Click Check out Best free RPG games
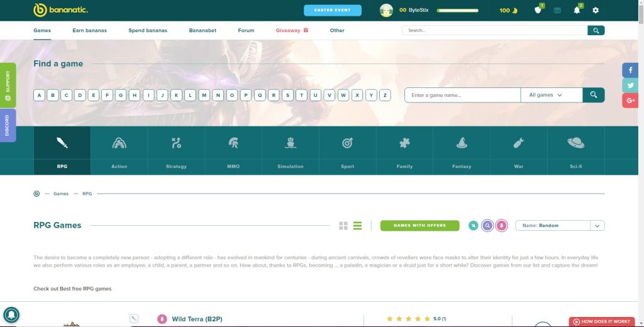This screenshot has height=327, width=644. pyautogui.click(x=72, y=289)
